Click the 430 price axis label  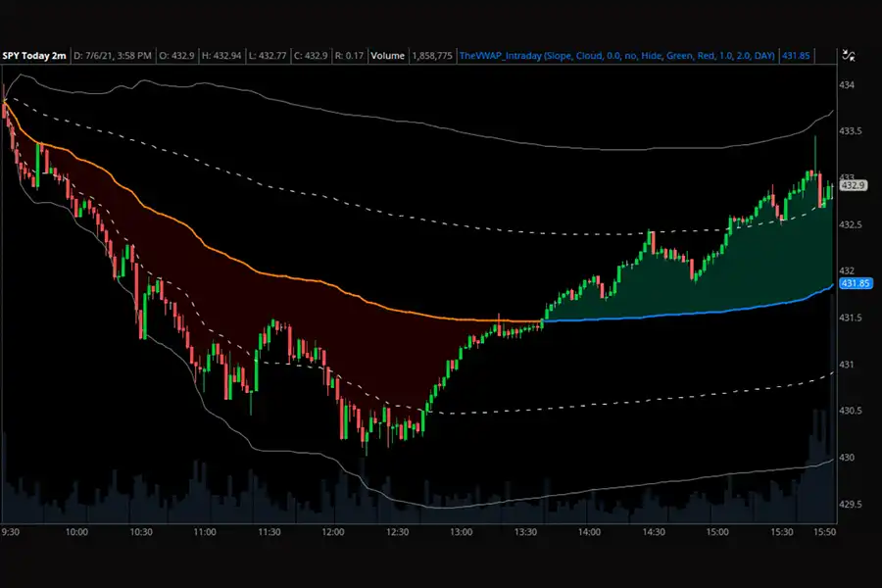847,458
